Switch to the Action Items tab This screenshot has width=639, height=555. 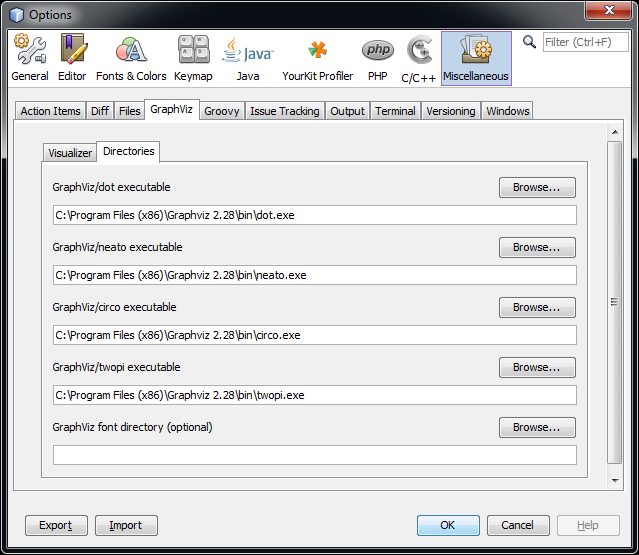point(51,111)
